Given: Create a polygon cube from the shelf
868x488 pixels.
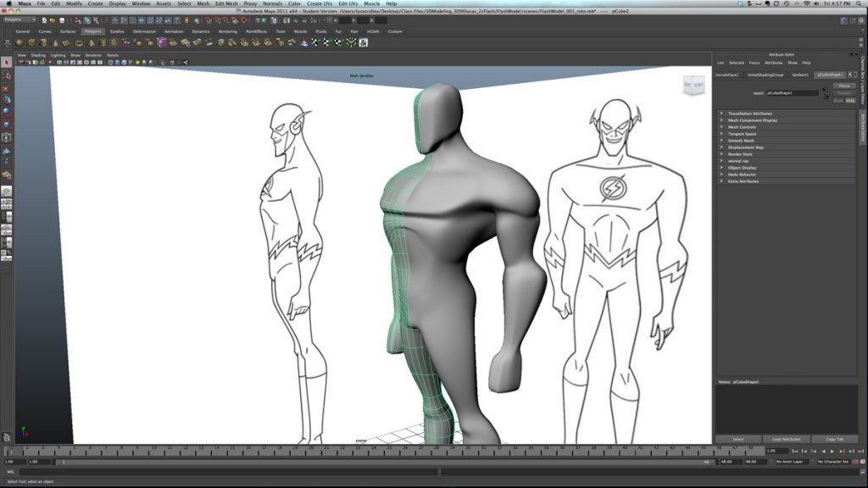Looking at the screenshot, I should [31, 42].
